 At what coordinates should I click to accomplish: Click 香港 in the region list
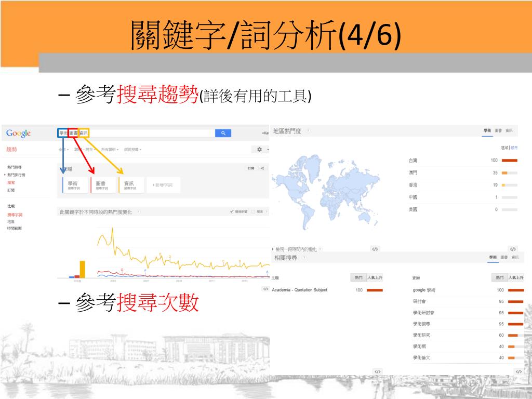(x=413, y=185)
